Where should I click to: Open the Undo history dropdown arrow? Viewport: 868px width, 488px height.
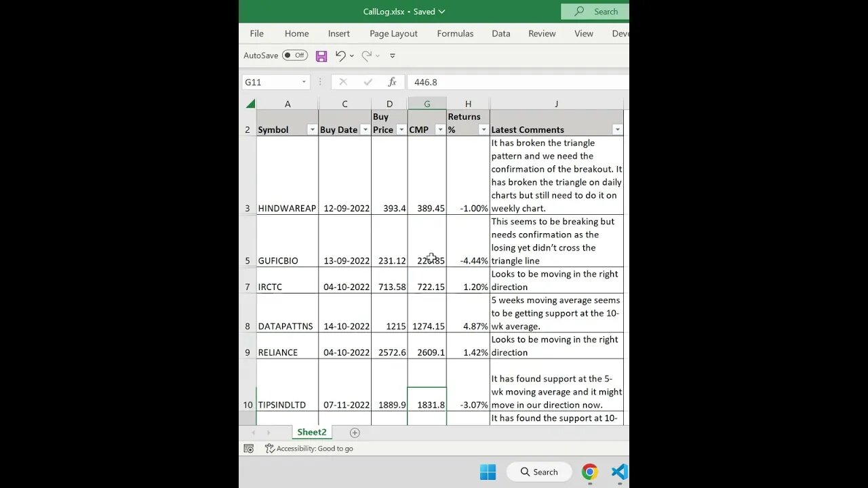pyautogui.click(x=351, y=56)
